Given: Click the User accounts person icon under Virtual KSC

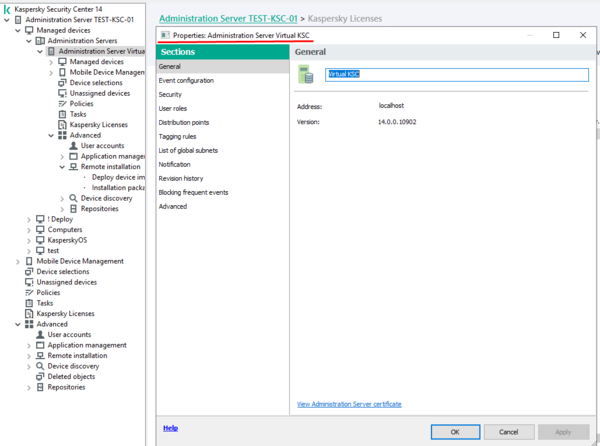Looking at the screenshot, I should coord(73,145).
